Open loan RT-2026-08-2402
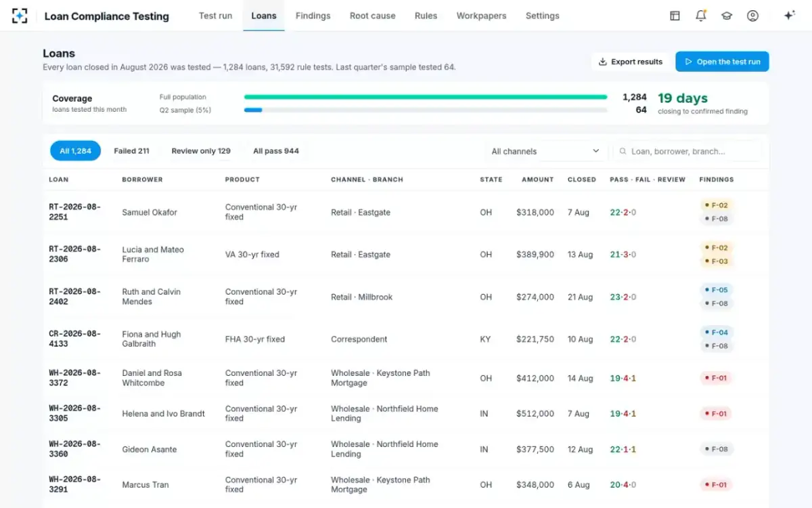Image resolution: width=812 pixels, height=508 pixels. click(74, 297)
